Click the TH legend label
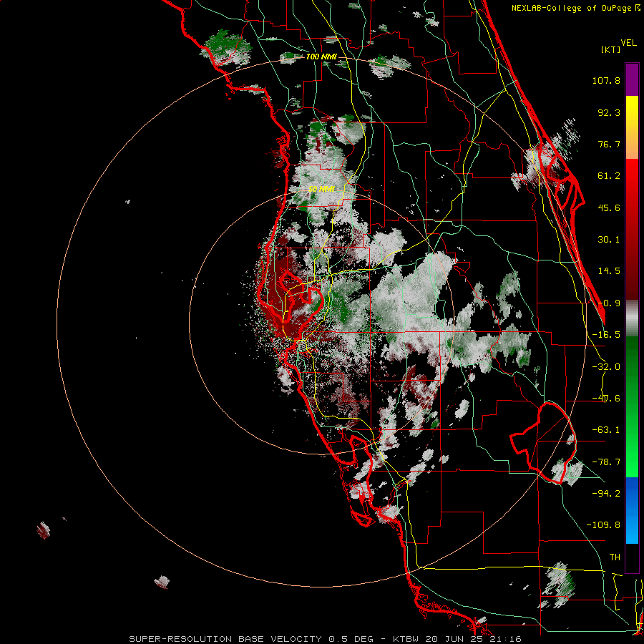644x644 pixels. 615,557
